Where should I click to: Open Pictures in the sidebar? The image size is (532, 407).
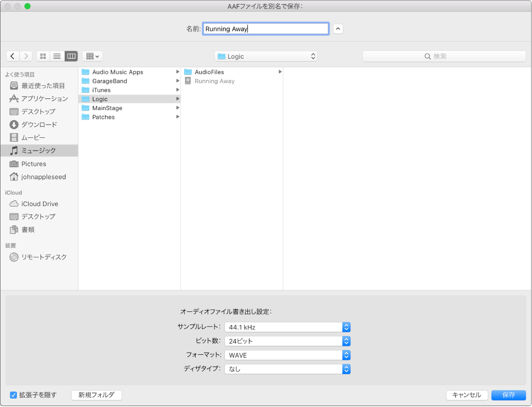(x=39, y=164)
